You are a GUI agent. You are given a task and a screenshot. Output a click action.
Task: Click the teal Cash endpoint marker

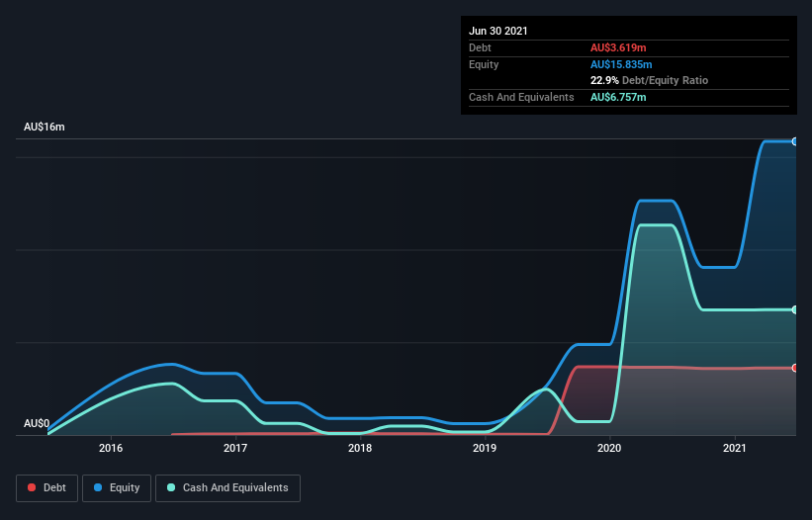point(795,310)
